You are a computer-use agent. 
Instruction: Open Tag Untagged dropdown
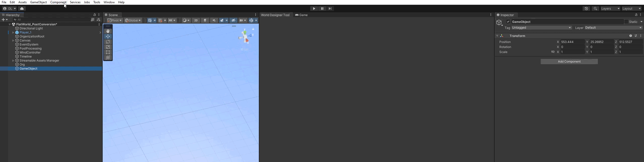pyautogui.click(x=542, y=28)
